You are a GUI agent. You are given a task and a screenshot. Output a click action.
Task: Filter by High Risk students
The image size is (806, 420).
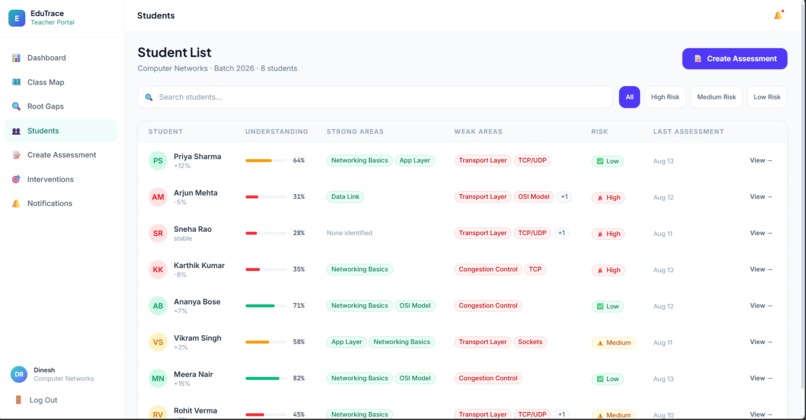pyautogui.click(x=665, y=97)
